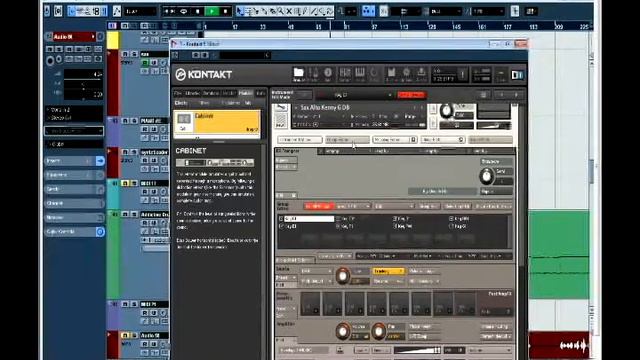Click Channel Routing button in Amplifier
The width and height of the screenshot is (640, 360).
coord(496,327)
